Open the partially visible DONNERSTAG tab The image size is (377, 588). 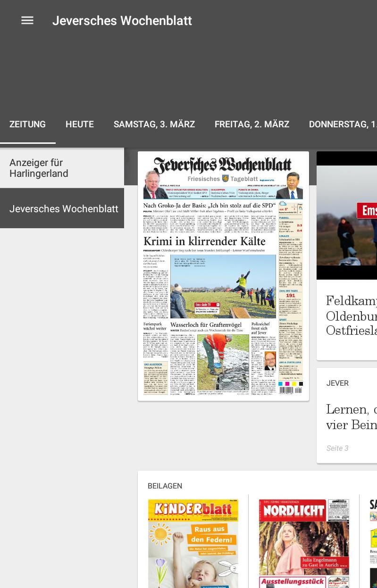(343, 124)
